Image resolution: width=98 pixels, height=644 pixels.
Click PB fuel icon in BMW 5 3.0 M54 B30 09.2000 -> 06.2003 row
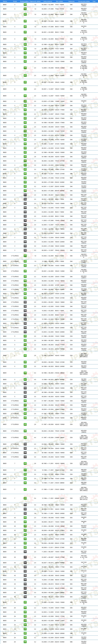pos(25,362)
